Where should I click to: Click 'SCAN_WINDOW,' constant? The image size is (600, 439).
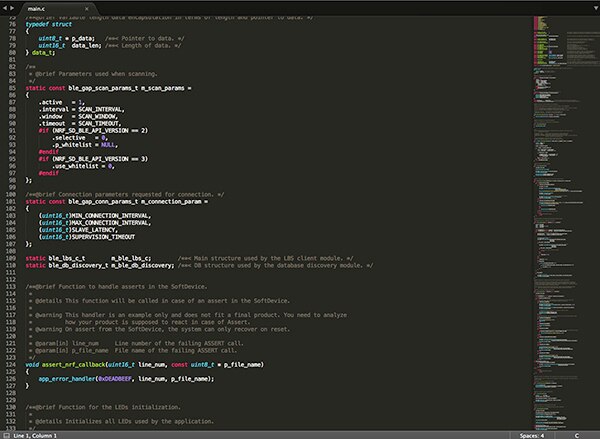click(x=98, y=116)
